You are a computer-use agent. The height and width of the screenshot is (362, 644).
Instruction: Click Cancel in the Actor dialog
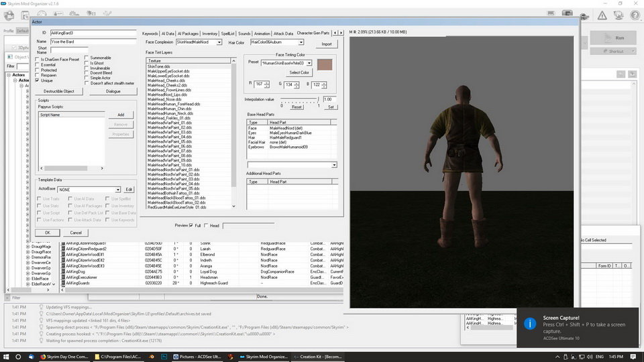coord(76,233)
